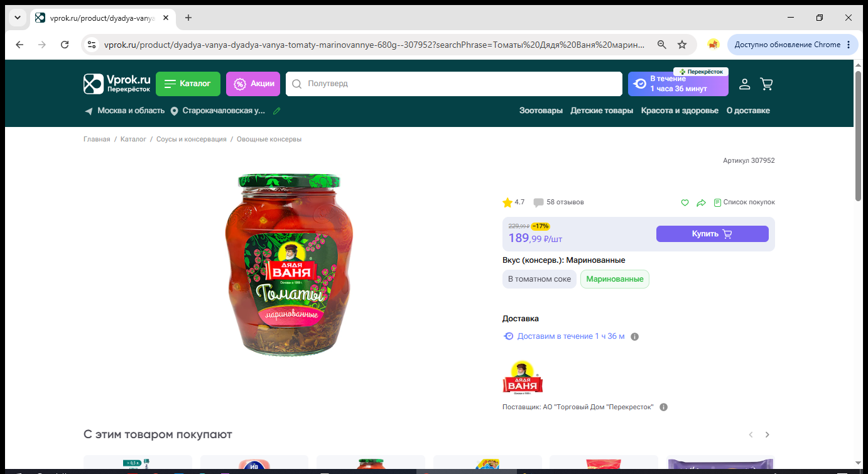868x474 pixels.
Task: Click the Перекрёсток badge above delivery button
Action: point(701,72)
